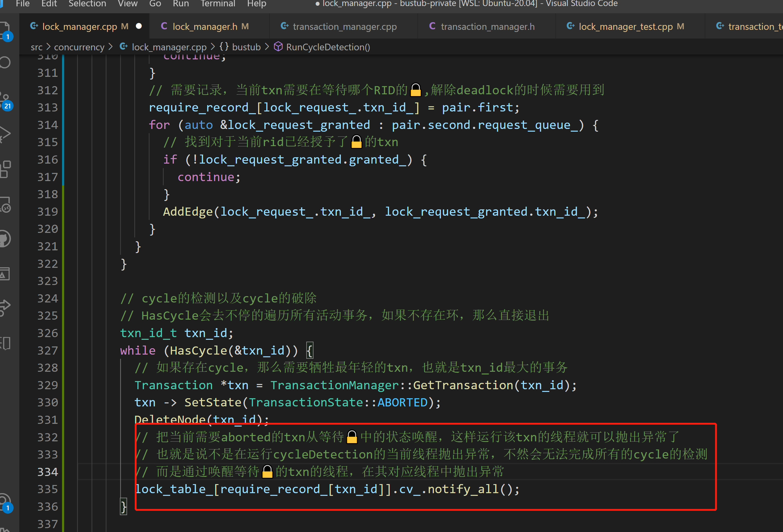Expand the 'concurrency' breadcrumb folder
The height and width of the screenshot is (532, 783).
[79, 47]
